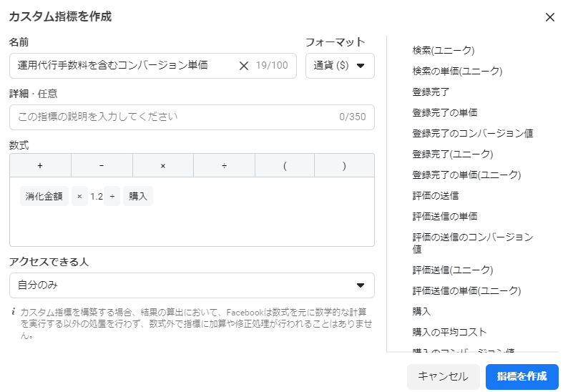Click the 指標を作成 button

522,376
